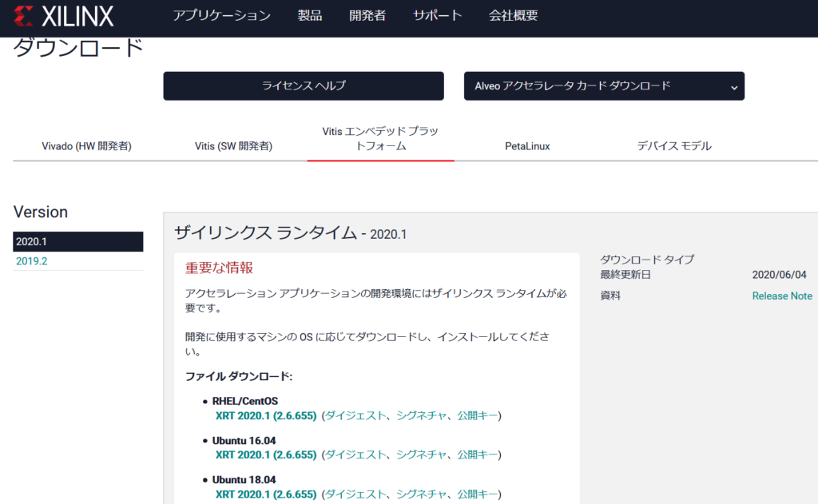This screenshot has height=504, width=818.
Task: Open the 製品 navigation menu
Action: (x=310, y=16)
